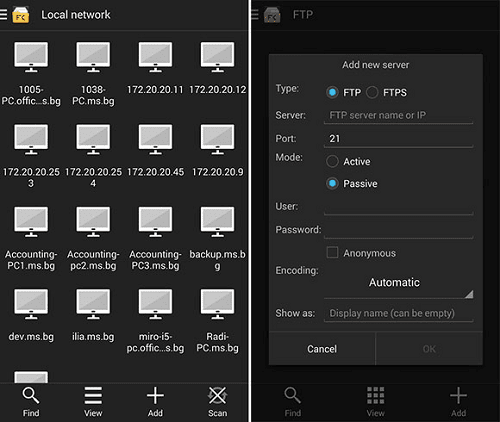Image resolution: width=500 pixels, height=422 pixels.
Task: Click the Local network title
Action: pyautogui.click(x=76, y=15)
